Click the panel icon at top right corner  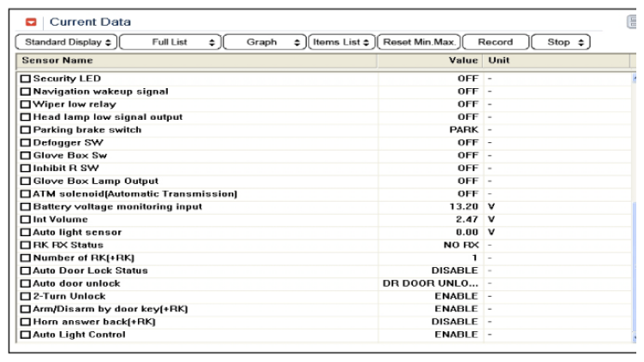point(632,21)
